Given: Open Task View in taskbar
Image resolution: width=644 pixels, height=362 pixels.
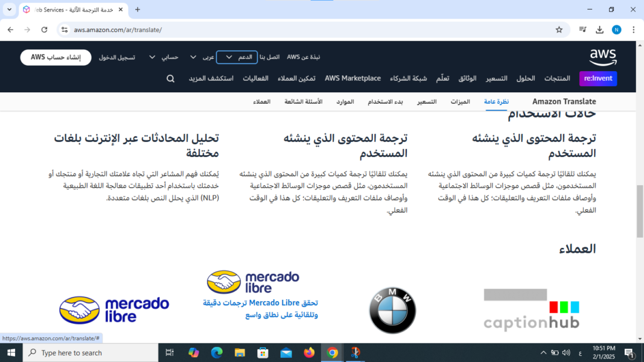Looking at the screenshot, I should 169,352.
